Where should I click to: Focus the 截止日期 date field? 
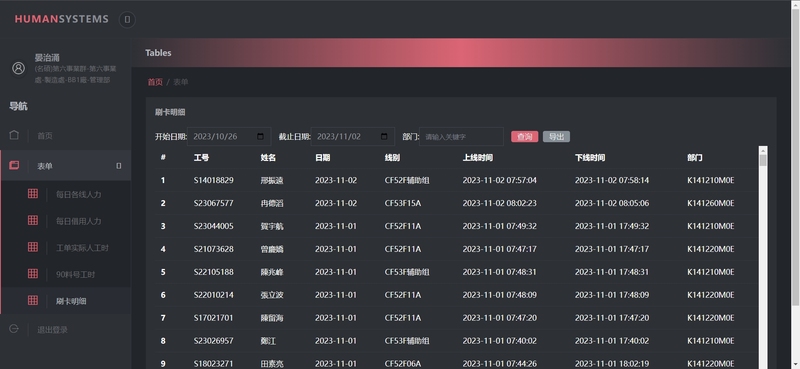(353, 136)
